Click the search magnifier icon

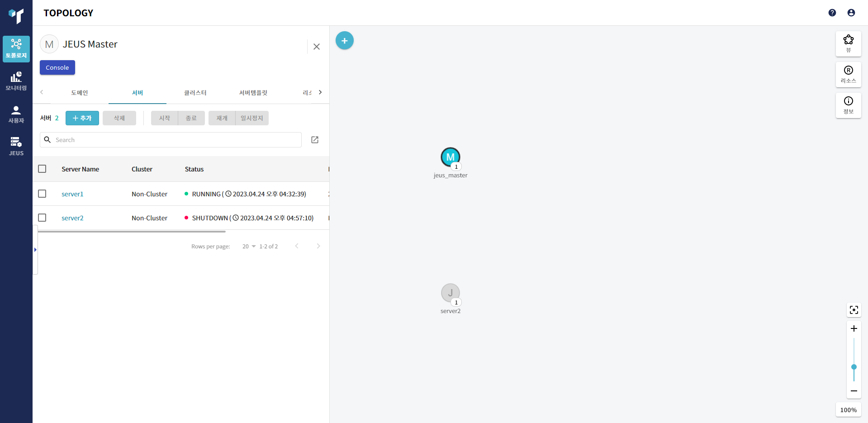click(47, 140)
